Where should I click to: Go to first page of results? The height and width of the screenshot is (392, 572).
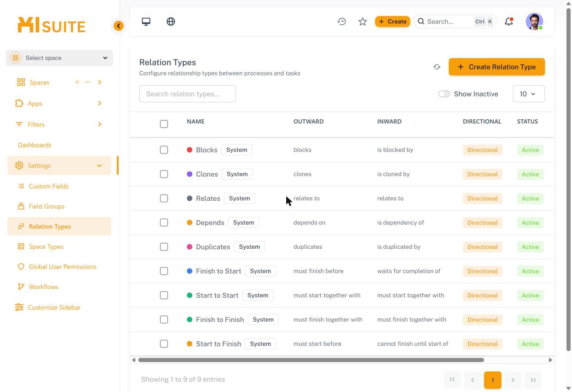point(452,380)
